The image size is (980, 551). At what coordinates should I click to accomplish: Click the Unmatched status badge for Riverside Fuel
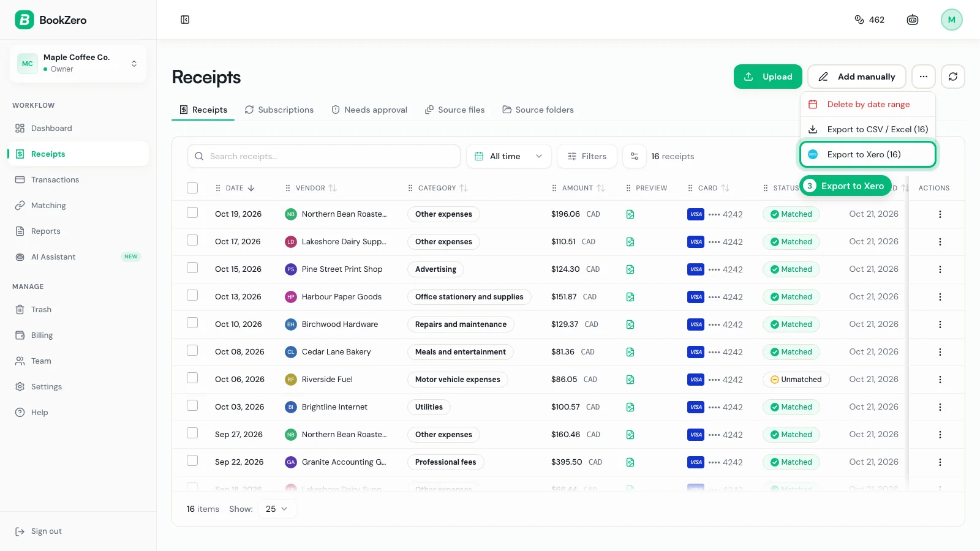click(796, 380)
